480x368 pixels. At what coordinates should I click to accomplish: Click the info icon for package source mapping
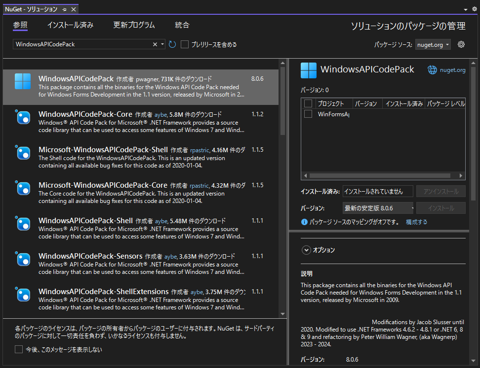[304, 222]
